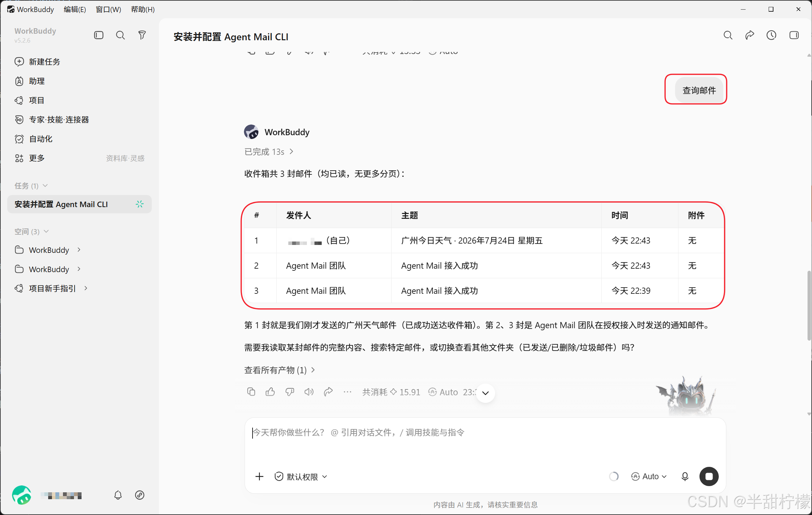Open sidebar search magnifier icon
The width and height of the screenshot is (812, 515).
click(x=120, y=35)
